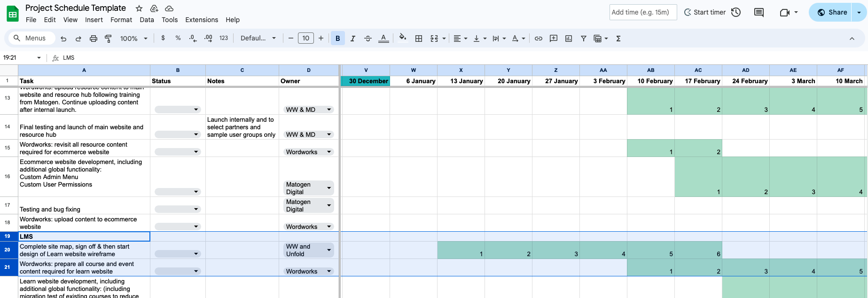Open the fill color picker

coord(402,39)
